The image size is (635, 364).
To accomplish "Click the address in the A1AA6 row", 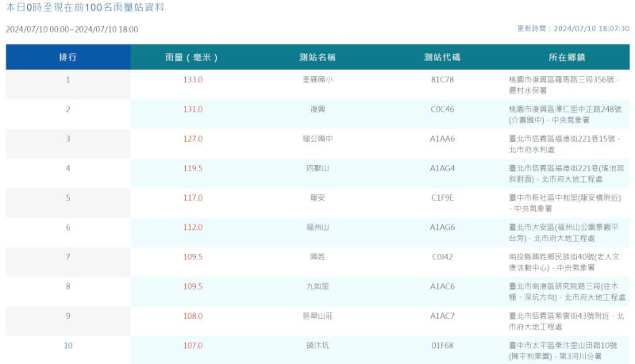I will click(564, 144).
